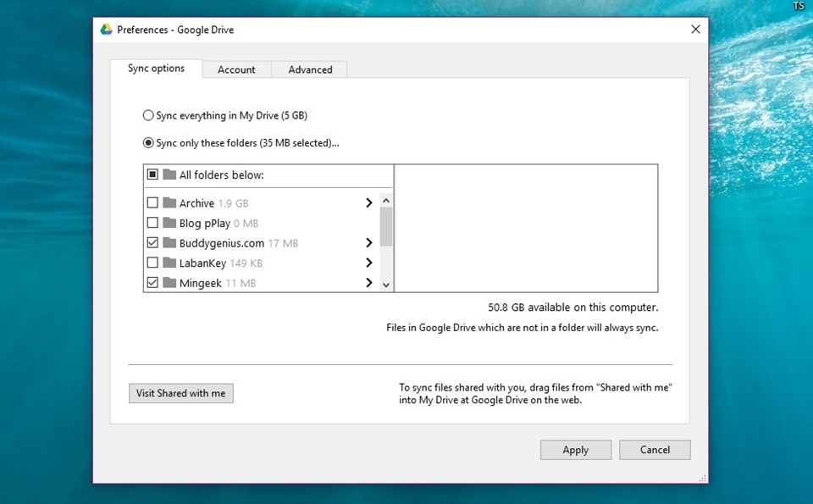Click the folder list scroll down arrow

click(x=386, y=285)
